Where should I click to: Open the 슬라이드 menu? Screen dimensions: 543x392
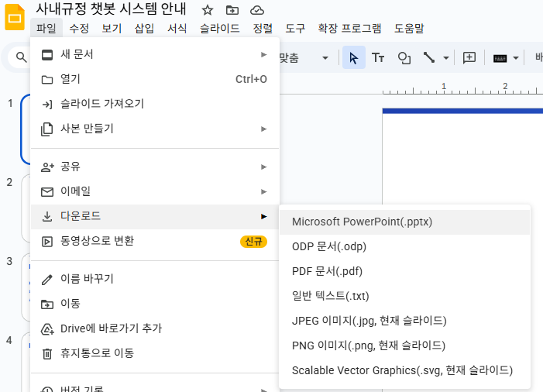(220, 28)
